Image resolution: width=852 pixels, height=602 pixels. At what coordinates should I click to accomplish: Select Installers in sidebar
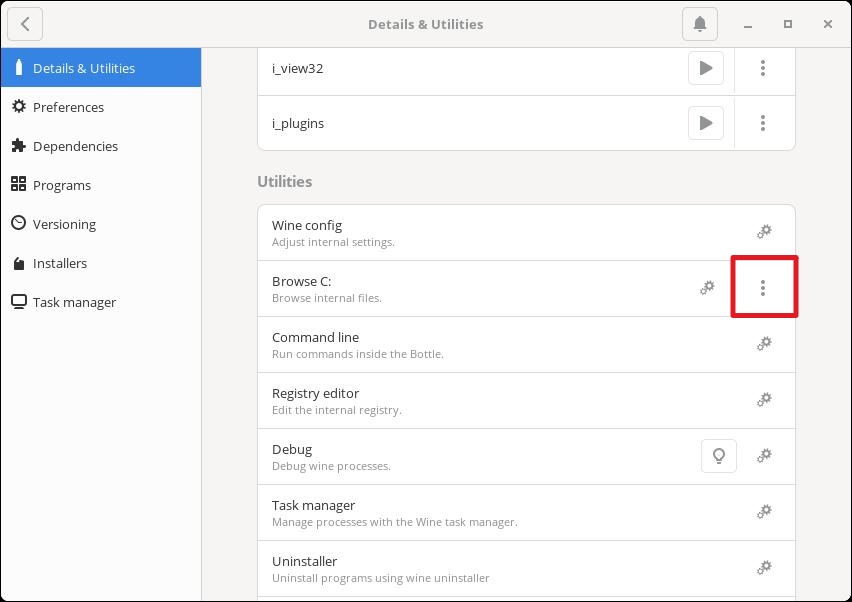pos(101,263)
